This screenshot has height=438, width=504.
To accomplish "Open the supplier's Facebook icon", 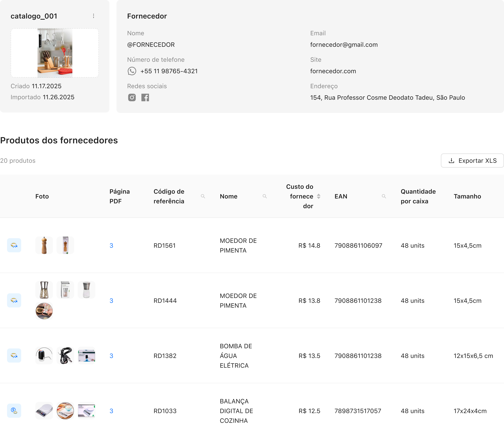I will tap(145, 97).
